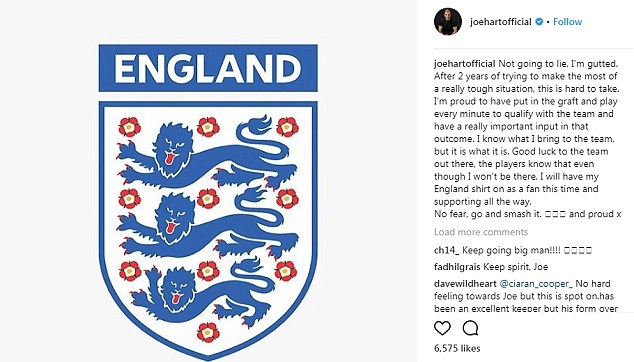Follow joehartofficial account

[567, 22]
